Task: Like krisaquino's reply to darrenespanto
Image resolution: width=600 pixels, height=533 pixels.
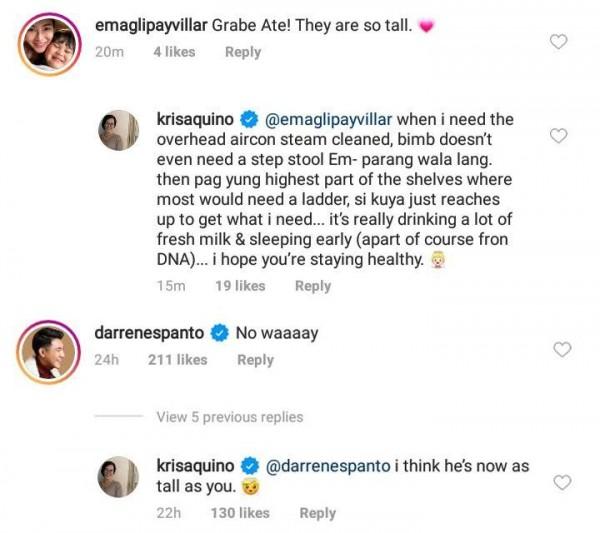Action: click(560, 482)
